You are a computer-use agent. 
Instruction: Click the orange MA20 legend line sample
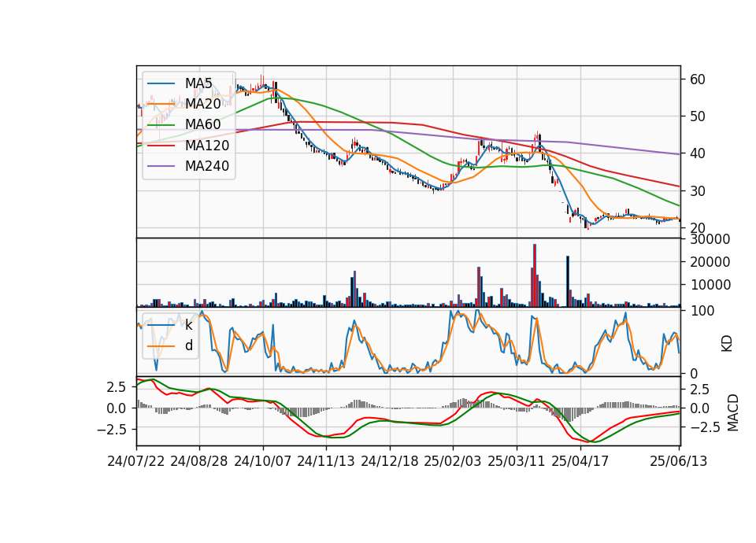pos(161,104)
